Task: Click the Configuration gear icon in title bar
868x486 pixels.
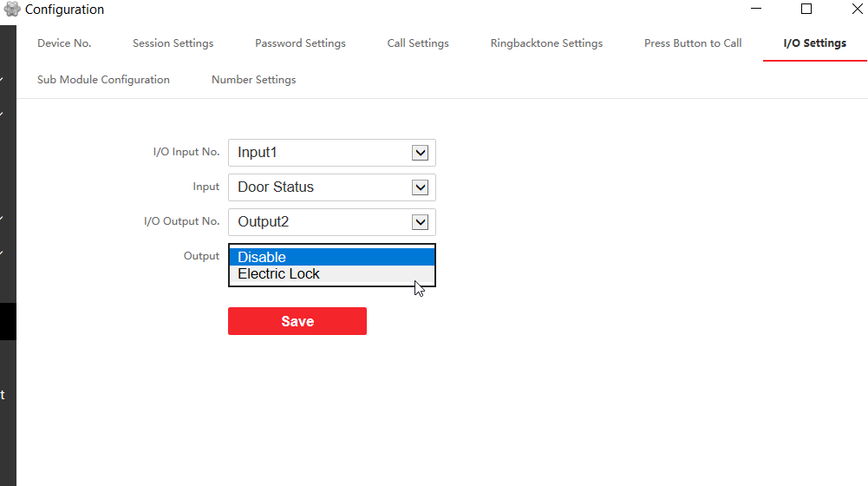Action: point(11,10)
